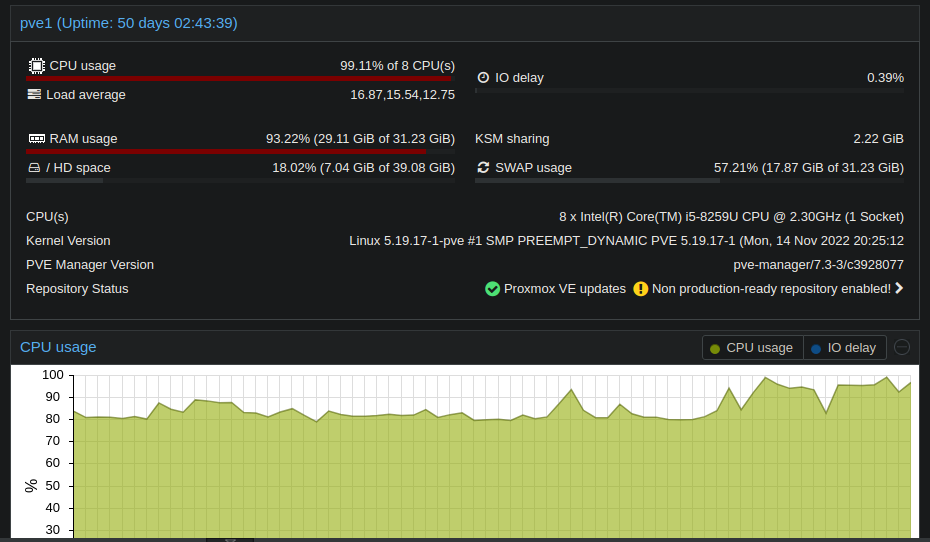Collapse the CPU usage chart panel

point(902,347)
